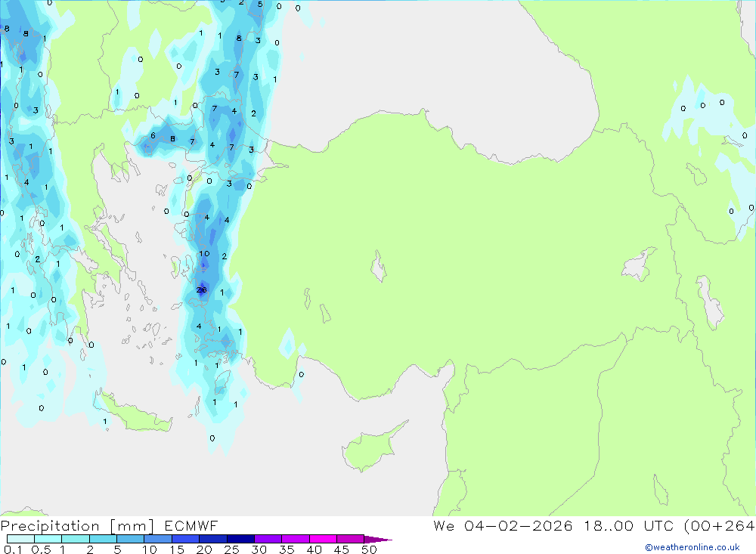Click legend scale label "25"
The height and width of the screenshot is (554, 756).
point(232,549)
